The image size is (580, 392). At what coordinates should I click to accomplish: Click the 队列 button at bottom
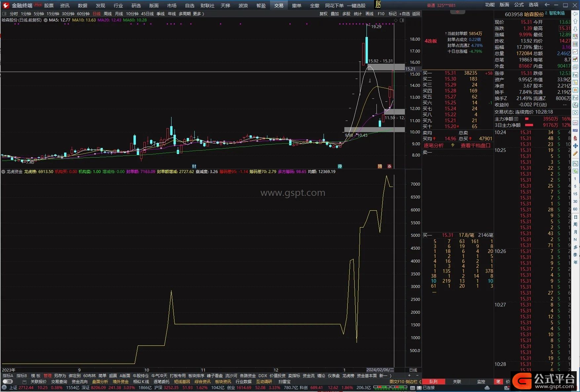click(434, 381)
